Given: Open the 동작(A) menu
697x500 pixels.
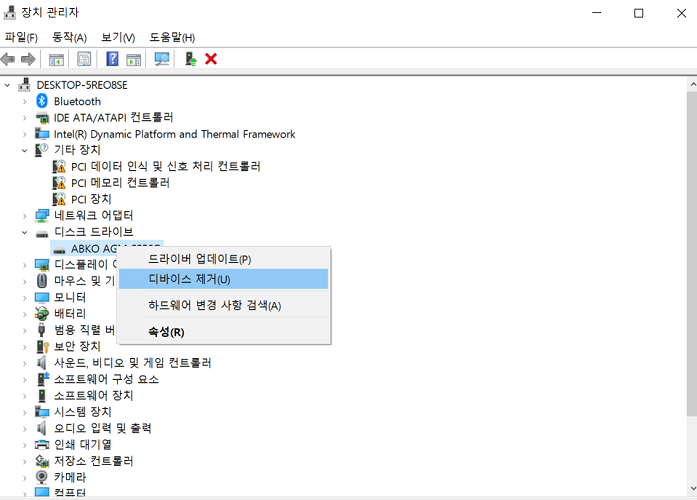Looking at the screenshot, I should 69,37.
